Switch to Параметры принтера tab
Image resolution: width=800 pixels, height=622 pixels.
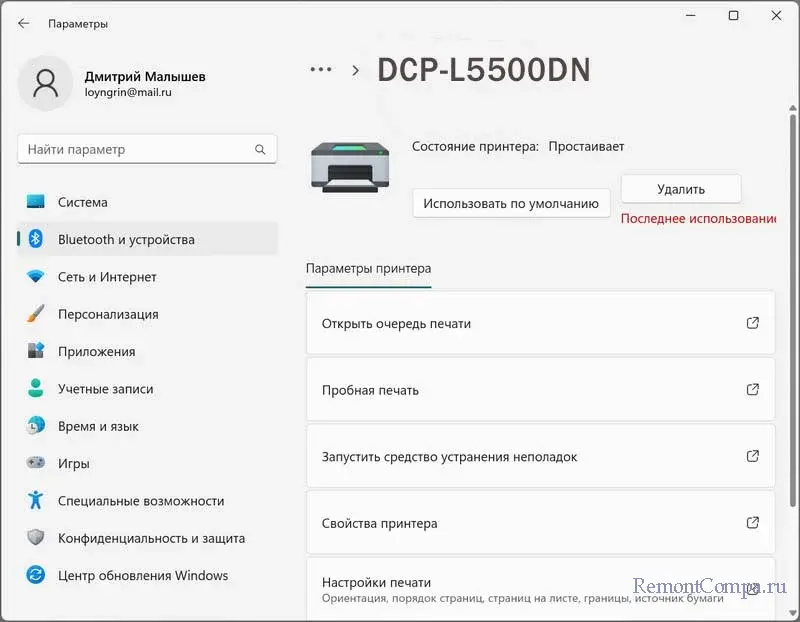tap(368, 269)
